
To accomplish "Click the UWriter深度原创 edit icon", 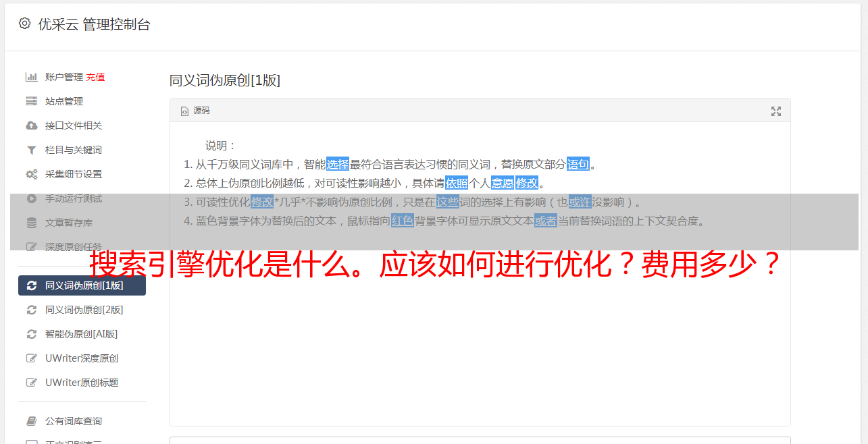I will [x=31, y=358].
